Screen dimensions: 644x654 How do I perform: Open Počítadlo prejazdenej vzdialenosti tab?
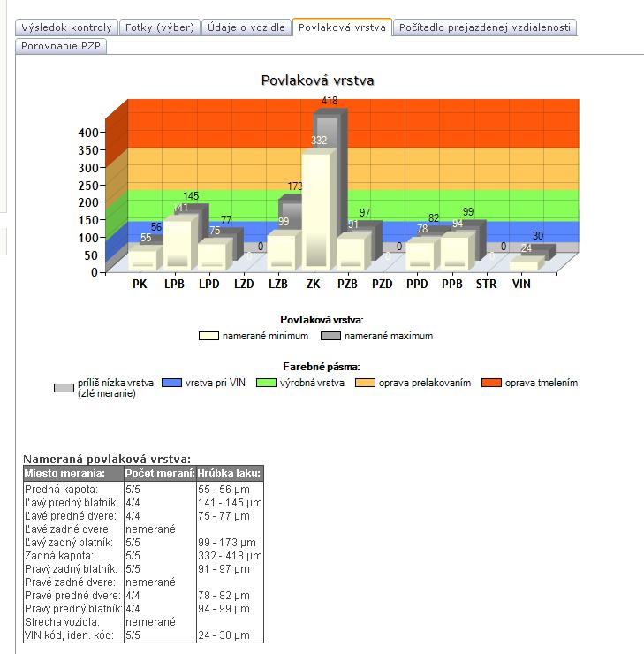click(x=485, y=27)
